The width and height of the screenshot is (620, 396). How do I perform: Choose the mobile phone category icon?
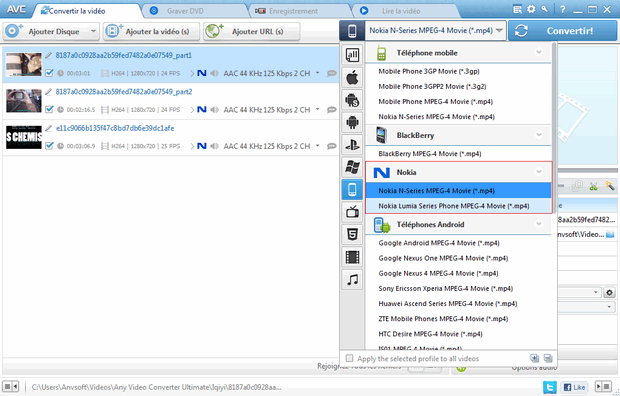352,189
